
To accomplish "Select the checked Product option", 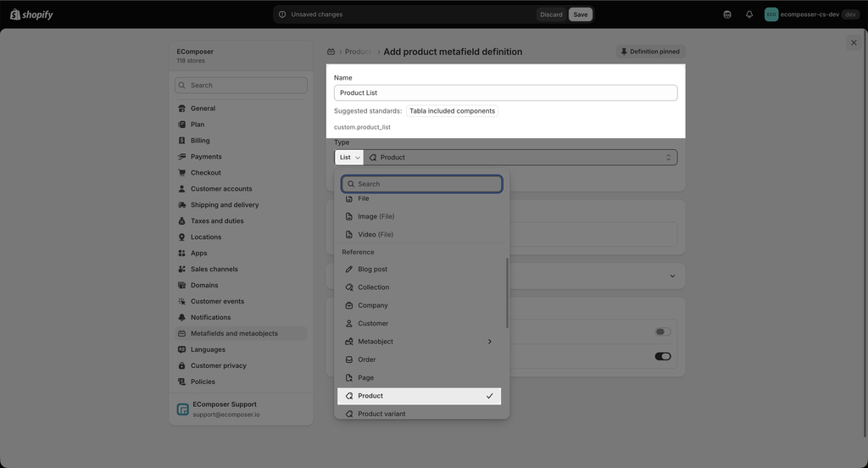I will 419,396.
